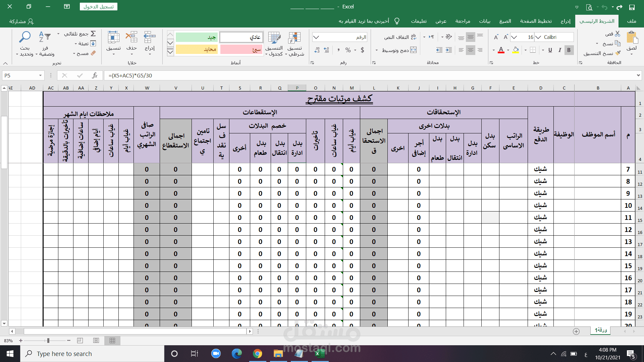Click the Find & Select magnifier icon

(25, 37)
